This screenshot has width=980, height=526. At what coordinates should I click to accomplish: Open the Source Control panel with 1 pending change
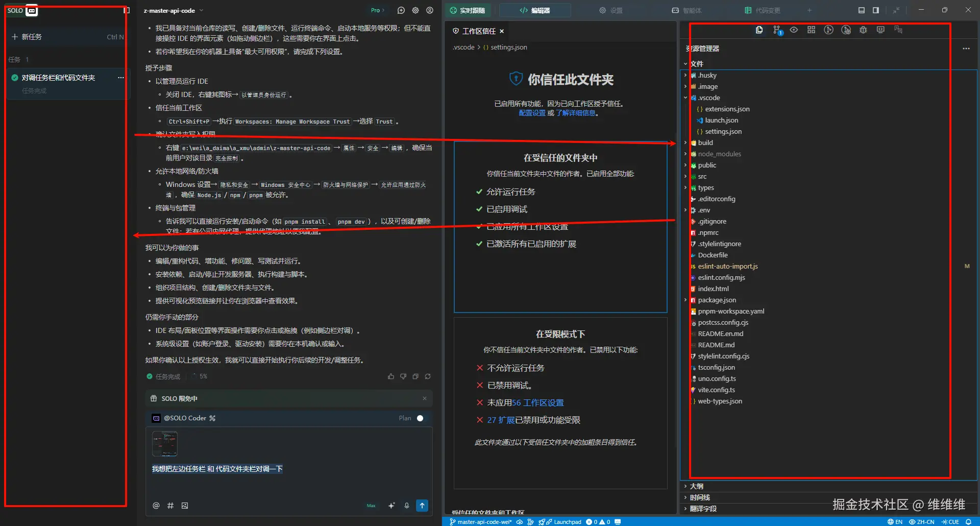[776, 30]
